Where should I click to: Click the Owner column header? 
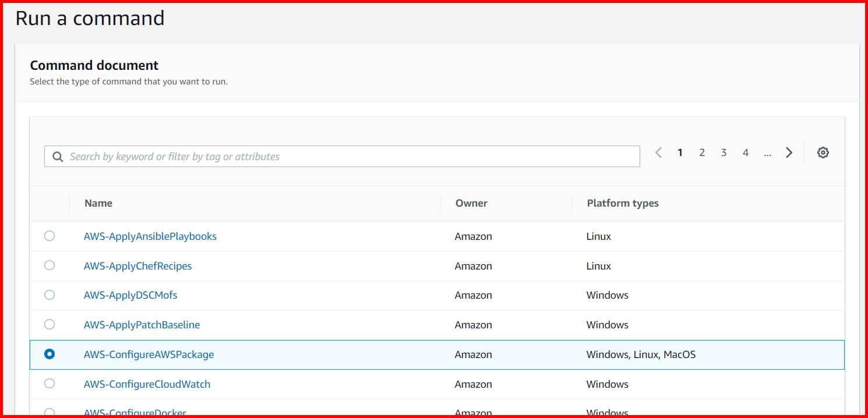471,203
